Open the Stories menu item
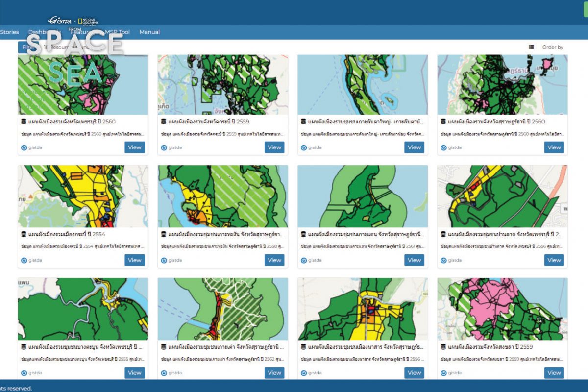Image resolution: width=588 pixels, height=392 pixels. 9,32
